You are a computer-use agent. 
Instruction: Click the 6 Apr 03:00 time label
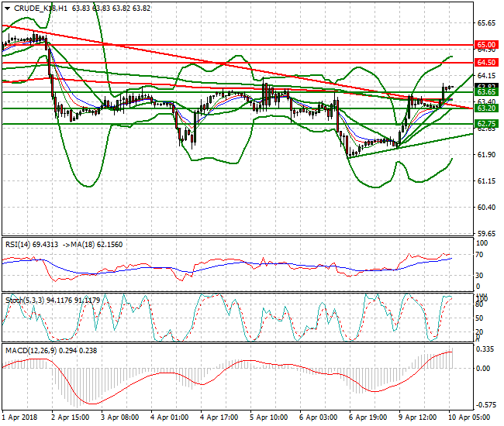(x=318, y=417)
